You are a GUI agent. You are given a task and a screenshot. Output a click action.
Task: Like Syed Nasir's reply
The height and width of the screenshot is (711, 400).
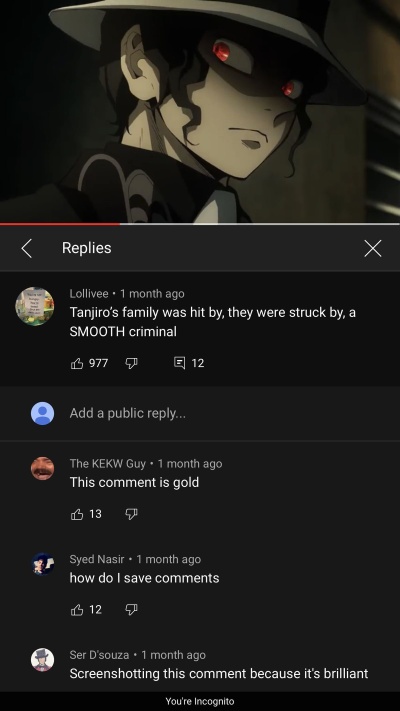coord(77,610)
